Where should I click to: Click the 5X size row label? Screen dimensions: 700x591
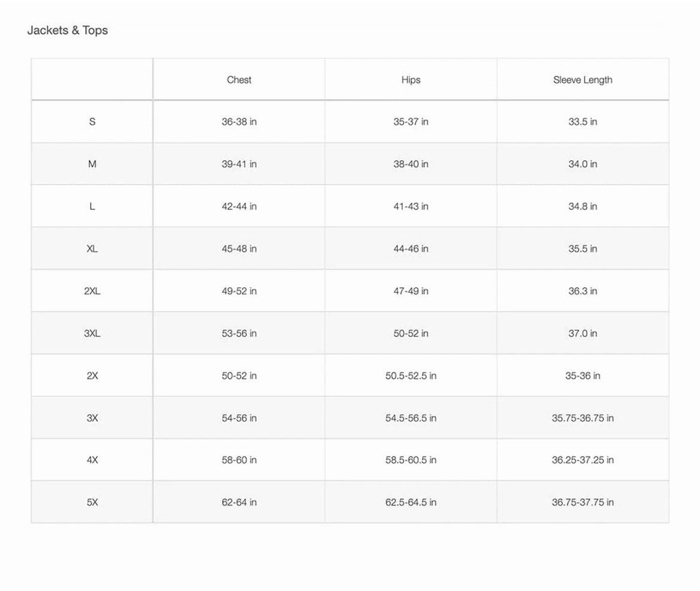pos(92,503)
